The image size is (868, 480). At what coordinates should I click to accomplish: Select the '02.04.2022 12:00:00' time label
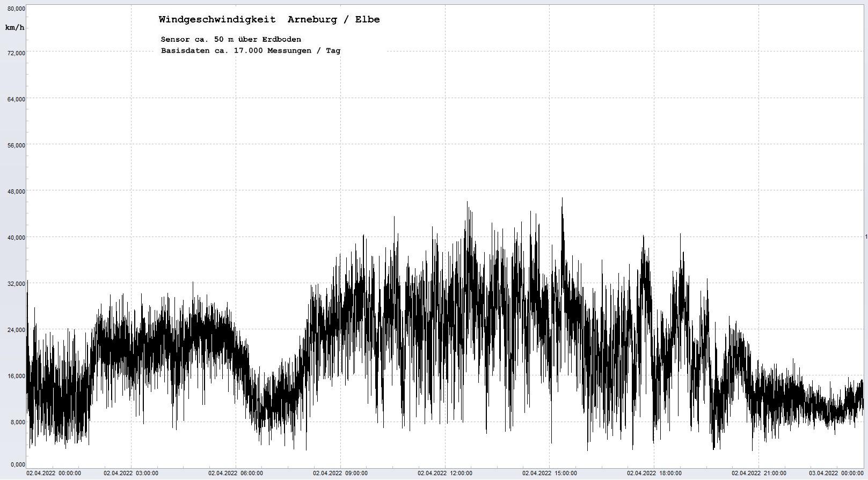tap(445, 474)
